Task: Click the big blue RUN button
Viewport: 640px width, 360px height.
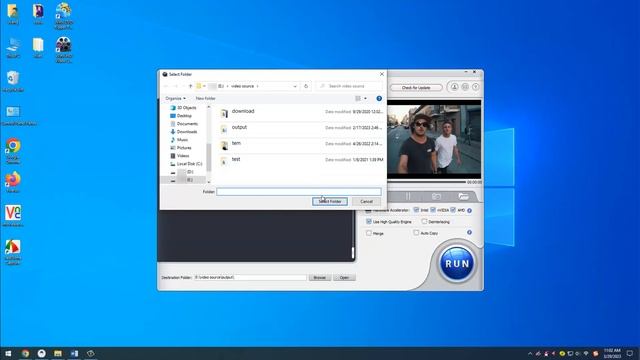Action: coord(457,264)
